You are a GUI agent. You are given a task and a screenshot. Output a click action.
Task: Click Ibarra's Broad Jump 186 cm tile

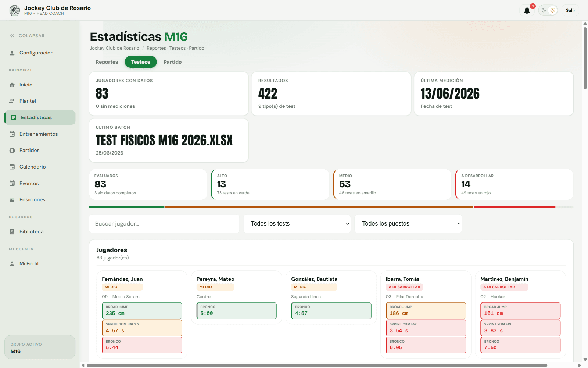click(426, 311)
